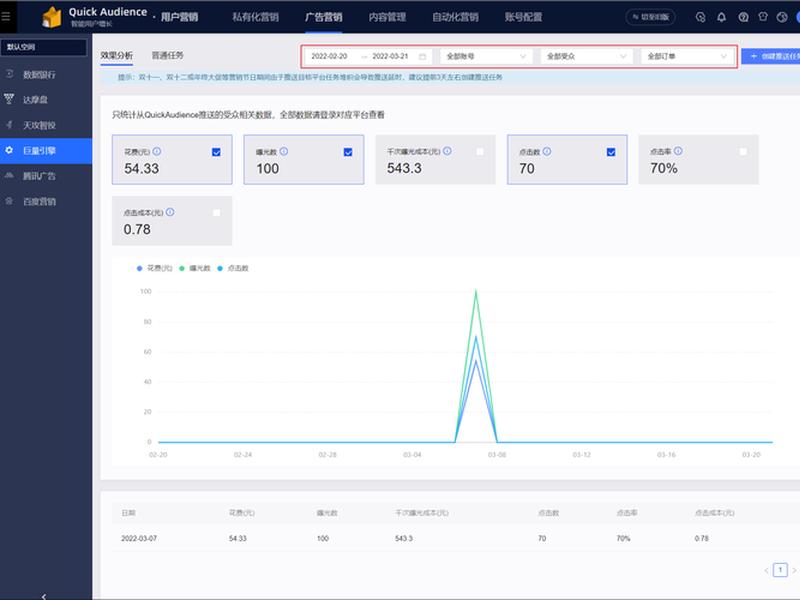Check the 千次曝光成本(元) metric checkbox
800x600 pixels.
480,152
